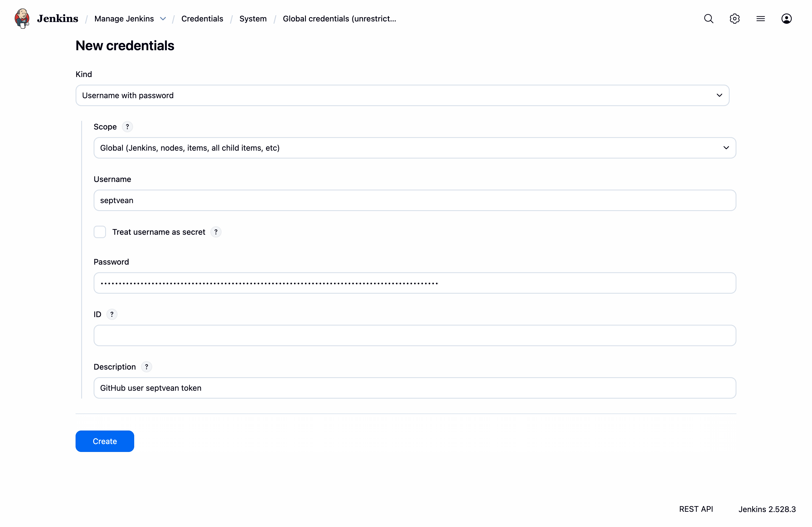Screen dimensions: 812x527
Task: Open the user account profile icon
Action: tap(786, 18)
